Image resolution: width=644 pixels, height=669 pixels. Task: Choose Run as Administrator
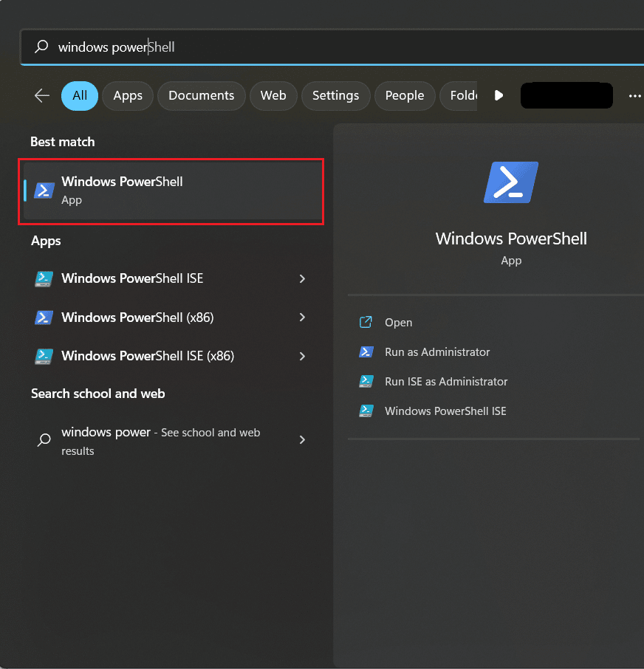pyautogui.click(x=437, y=352)
